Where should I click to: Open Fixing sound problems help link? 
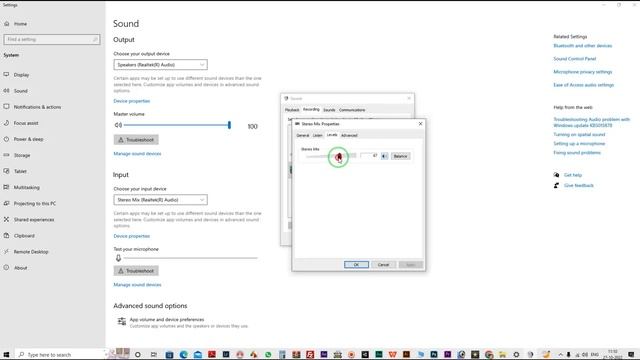[577, 153]
